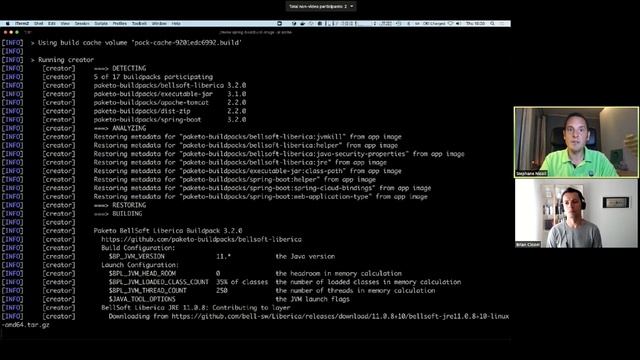
Task: Click the terminal window title text
Action: point(256,32)
